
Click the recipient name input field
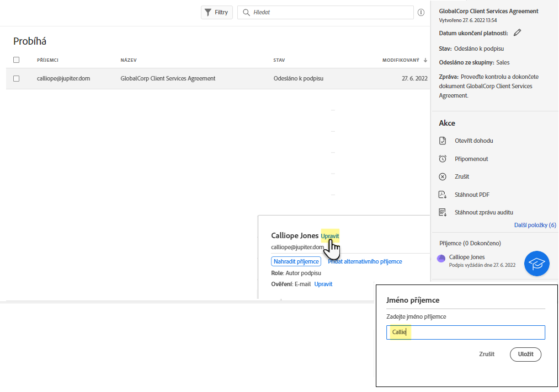[465, 332]
